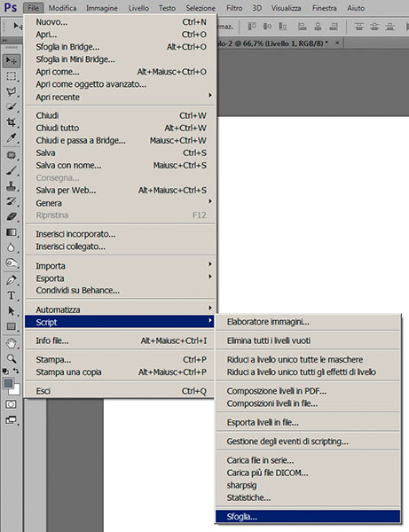Viewport: 409px width, 532px height.
Task: Expand the Esporta submenu
Action: point(121,278)
